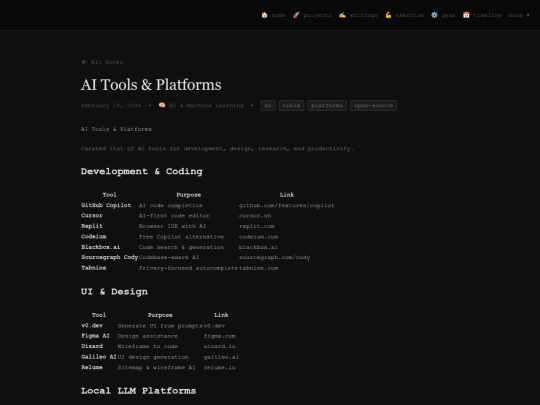Viewport: 540px width, 405px height.
Task: Click the galileo.ai link text
Action: (221, 357)
